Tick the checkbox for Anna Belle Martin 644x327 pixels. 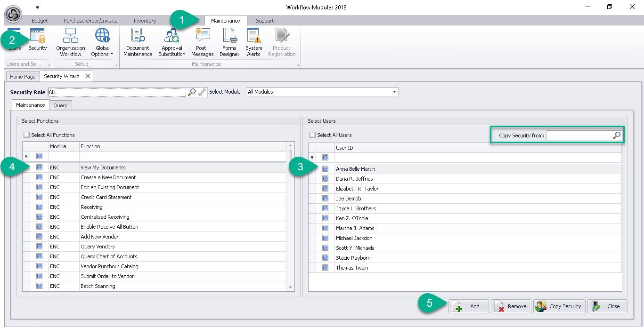coord(325,169)
